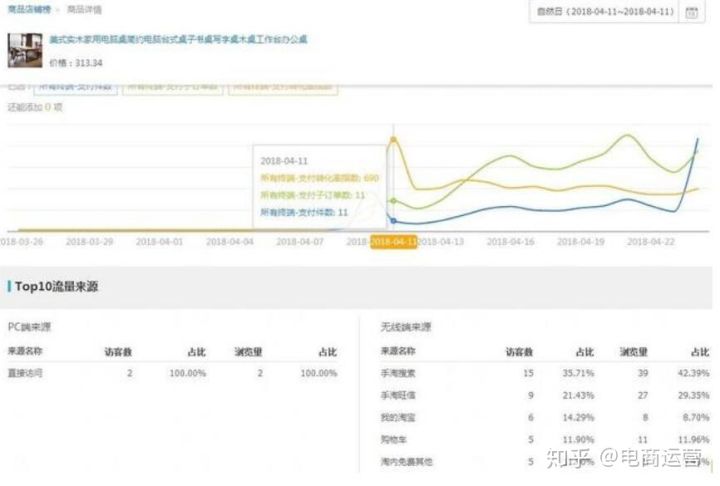Click the blue data point at 2018-04-11
Image resolution: width=720 pixels, height=486 pixels.
[393, 221]
